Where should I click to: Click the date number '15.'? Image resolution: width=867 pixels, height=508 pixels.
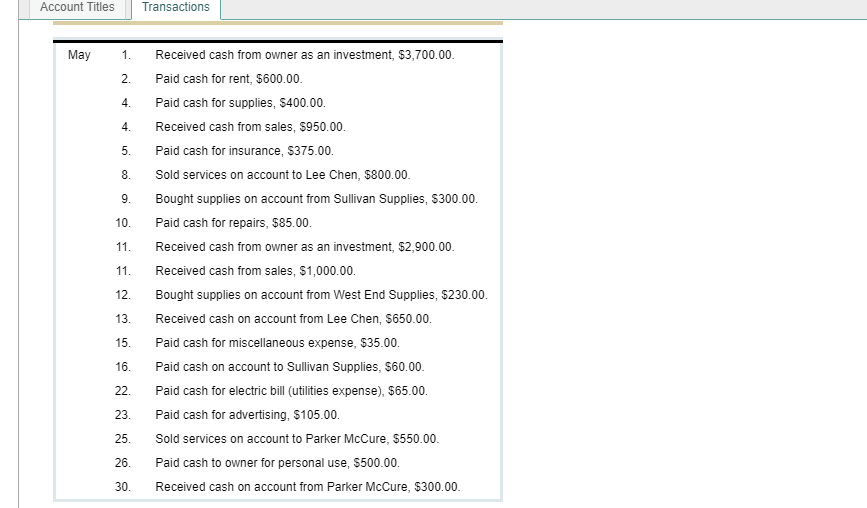point(123,343)
